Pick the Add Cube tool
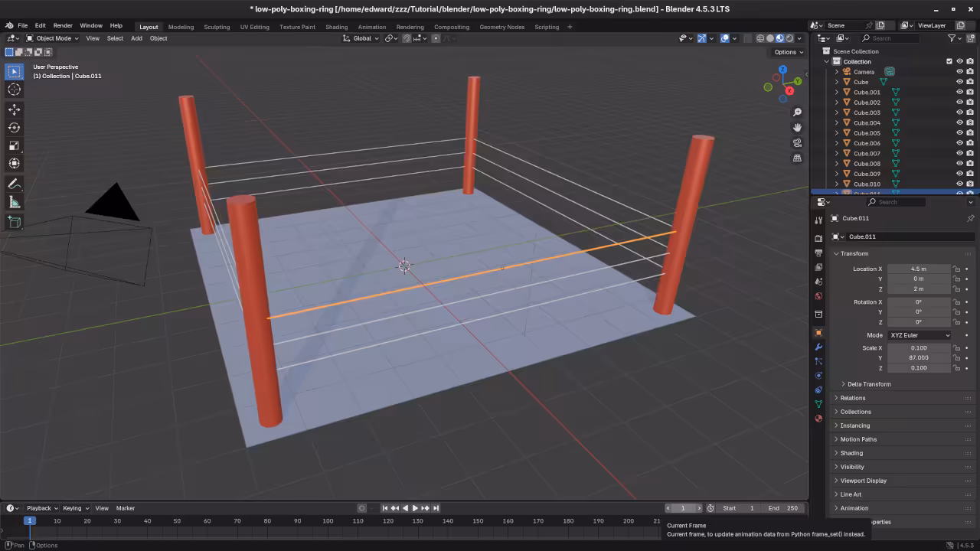The height and width of the screenshot is (551, 980). pos(14,223)
